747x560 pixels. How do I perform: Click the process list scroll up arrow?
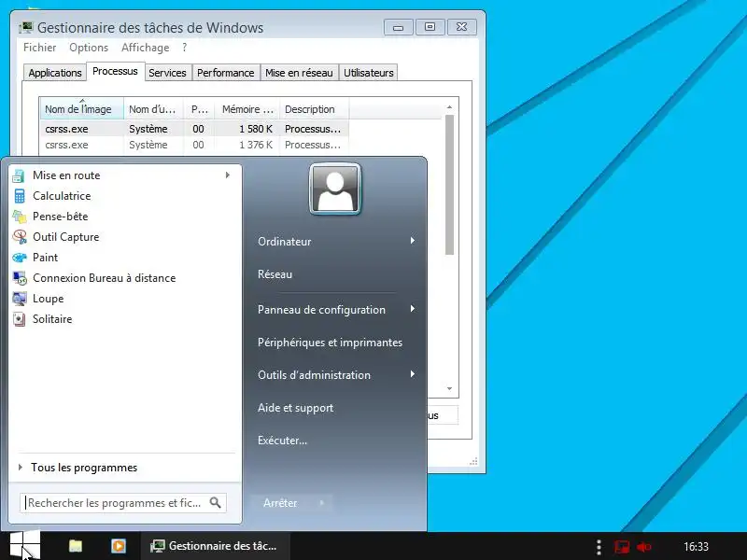(449, 107)
